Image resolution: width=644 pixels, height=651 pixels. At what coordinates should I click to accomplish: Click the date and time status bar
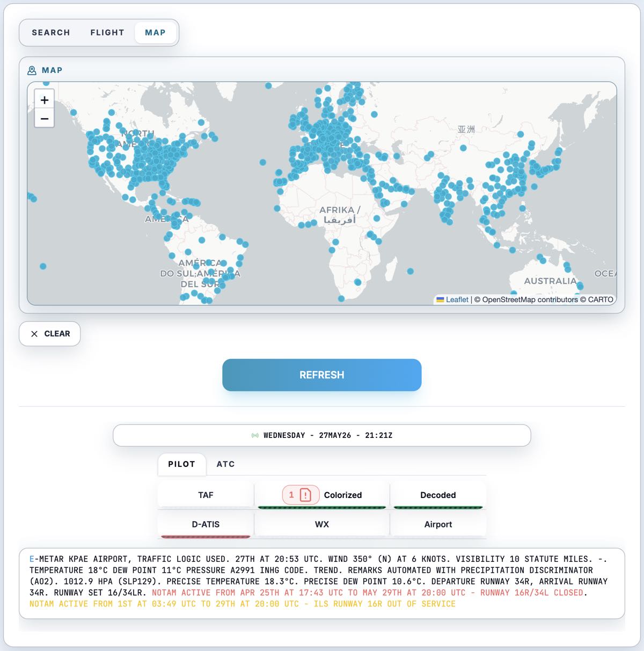tap(322, 435)
